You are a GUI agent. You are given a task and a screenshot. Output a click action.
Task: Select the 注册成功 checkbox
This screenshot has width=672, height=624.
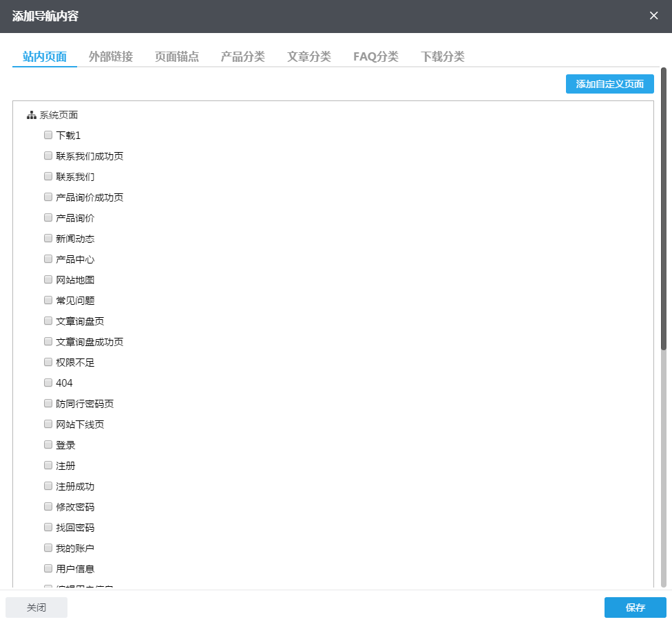click(48, 485)
